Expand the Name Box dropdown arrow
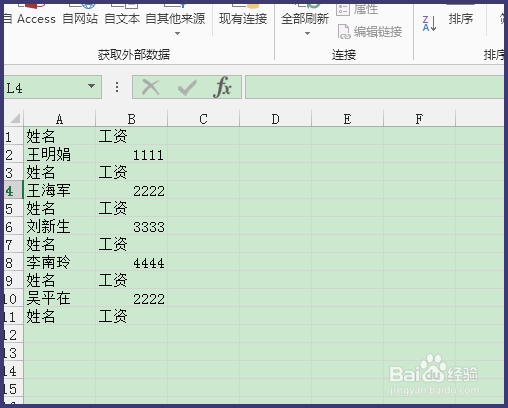Screen dimensions: 508x408 [92, 87]
